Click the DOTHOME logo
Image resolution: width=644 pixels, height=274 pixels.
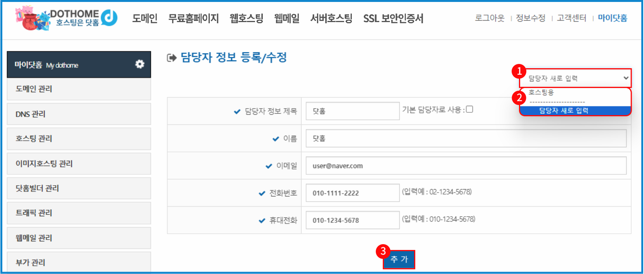67,18
